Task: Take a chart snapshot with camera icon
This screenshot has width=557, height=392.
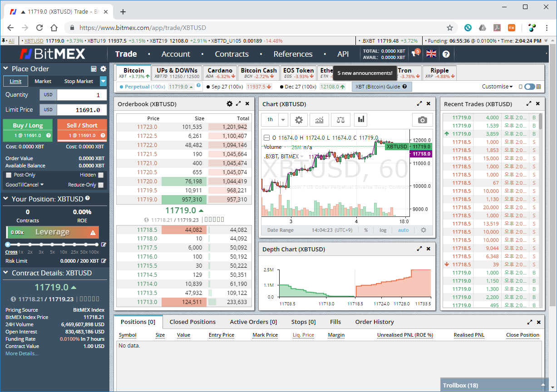Action: coord(423,120)
